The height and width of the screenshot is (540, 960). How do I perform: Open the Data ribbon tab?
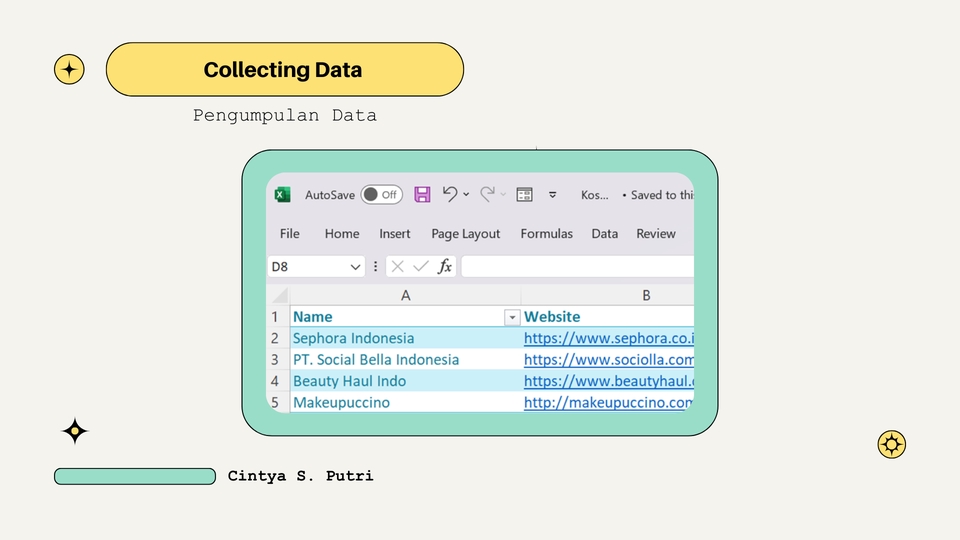[x=604, y=233]
